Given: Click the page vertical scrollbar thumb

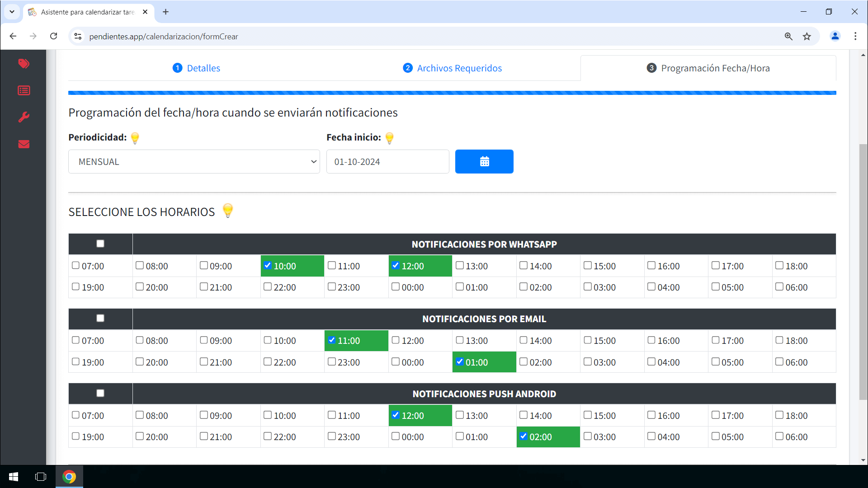Looking at the screenshot, I should 863,271.
